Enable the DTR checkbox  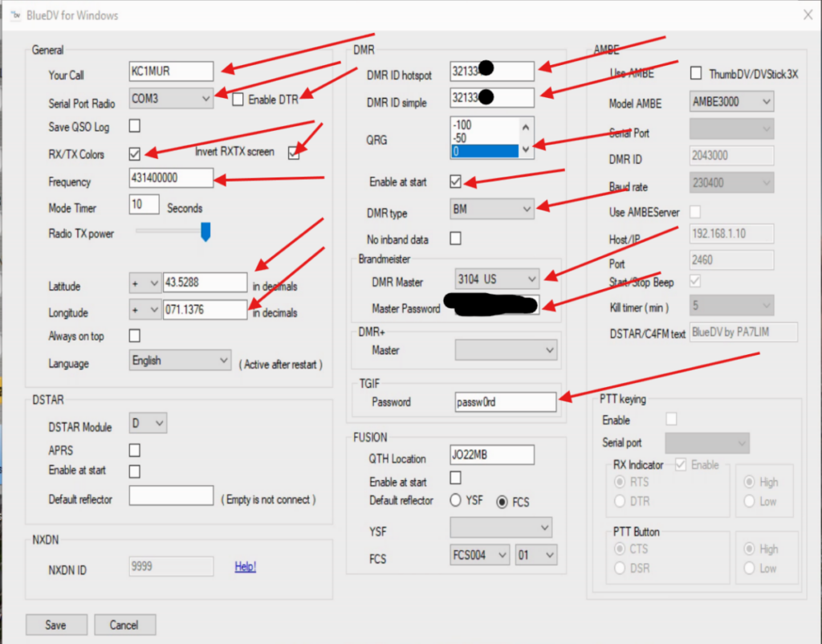[238, 100]
